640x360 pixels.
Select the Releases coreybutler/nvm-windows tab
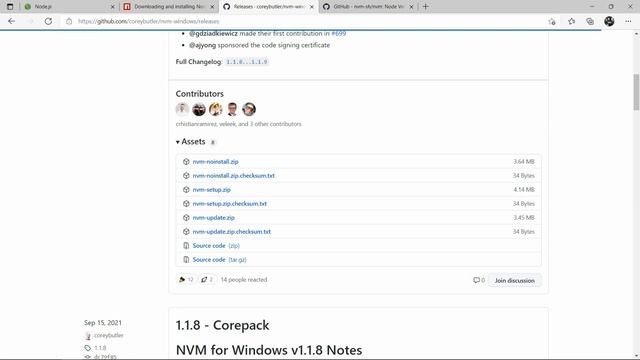point(269,7)
